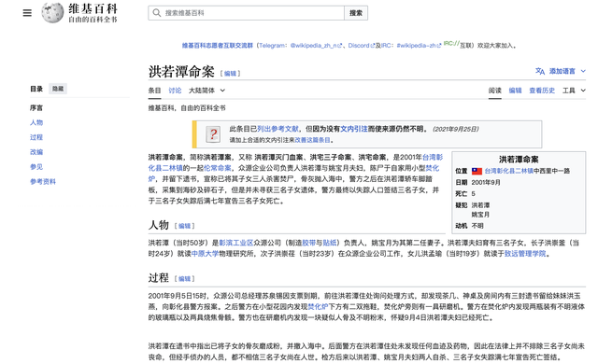The width and height of the screenshot is (598, 364).
Task: Click the infobox date value 2001年9月
Action: click(486, 183)
